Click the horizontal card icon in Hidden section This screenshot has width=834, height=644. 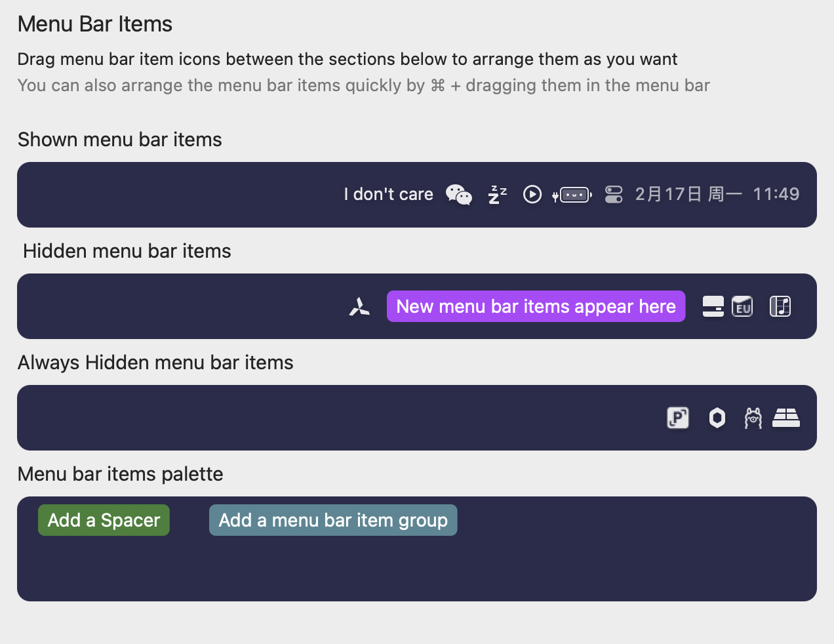(713, 306)
